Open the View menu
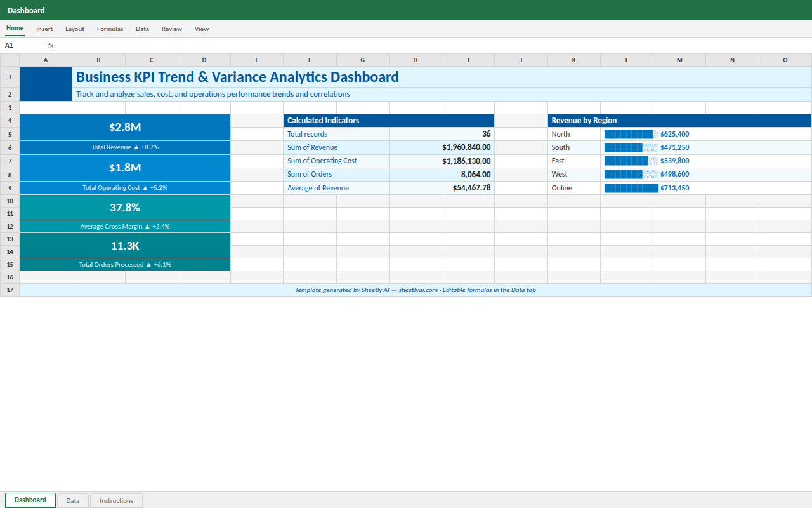 point(202,29)
